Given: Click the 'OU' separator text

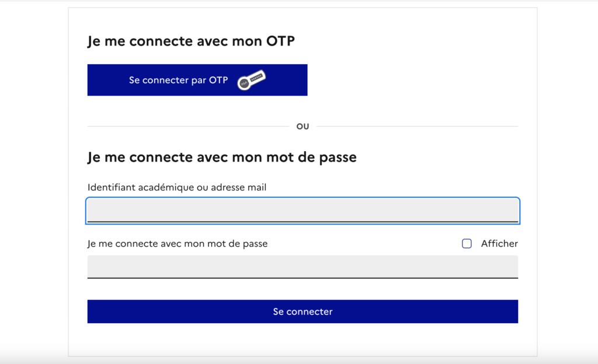Looking at the screenshot, I should 303,126.
